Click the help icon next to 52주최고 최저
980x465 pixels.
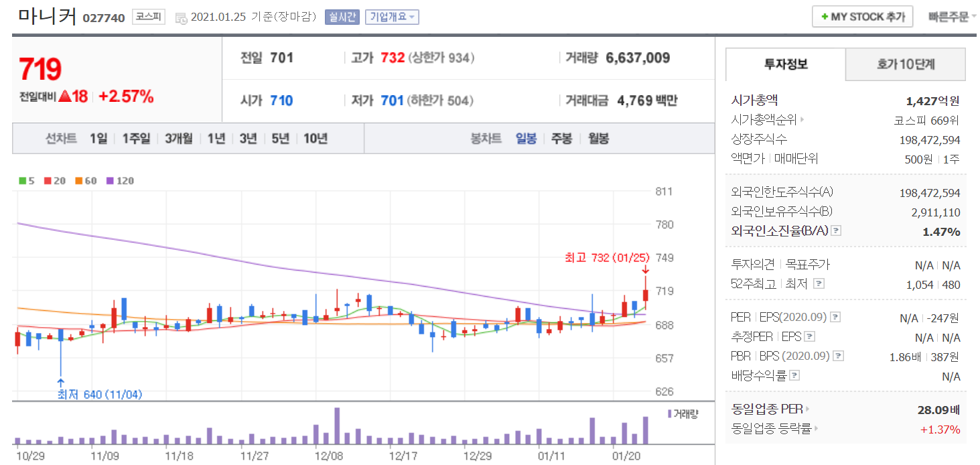(x=819, y=283)
